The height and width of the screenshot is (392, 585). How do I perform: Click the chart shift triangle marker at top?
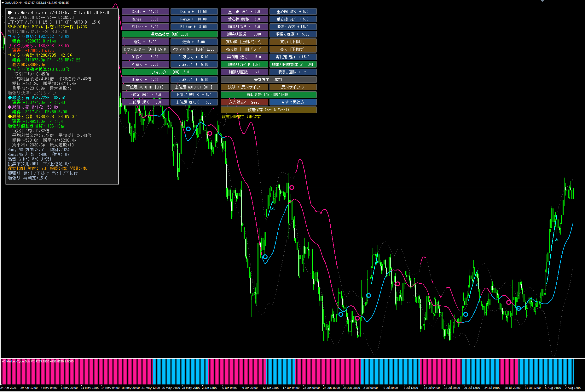(542, 1)
